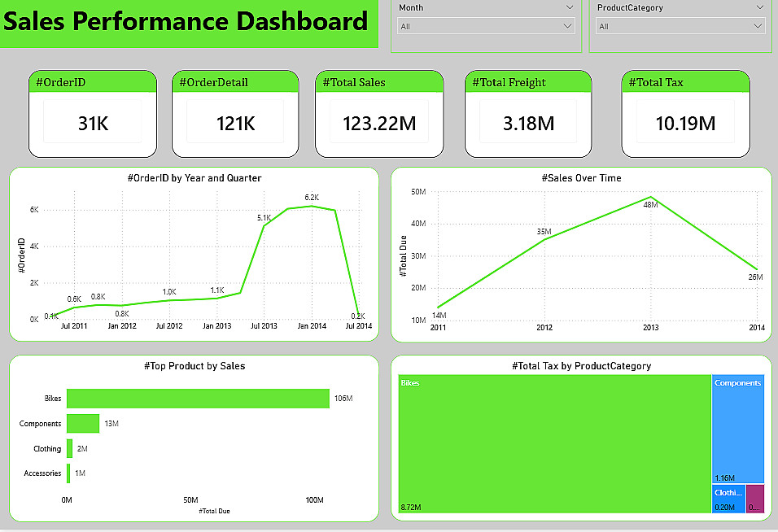The width and height of the screenshot is (778, 532).
Task: Select the blue Components treemap tile
Action: click(738, 429)
